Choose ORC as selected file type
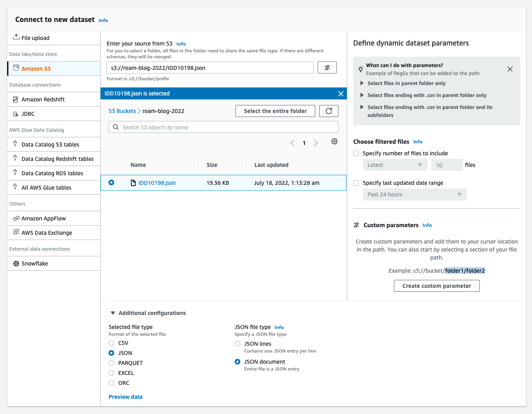This screenshot has width=532, height=414. point(111,383)
